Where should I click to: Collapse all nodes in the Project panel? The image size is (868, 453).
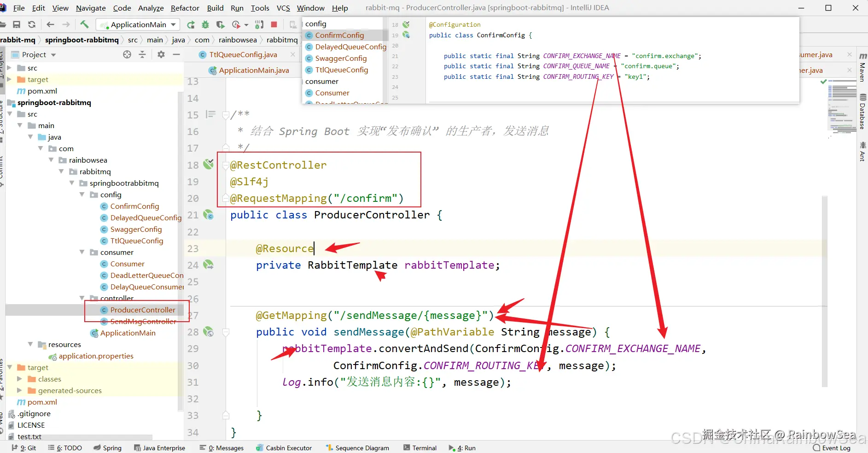click(x=142, y=54)
